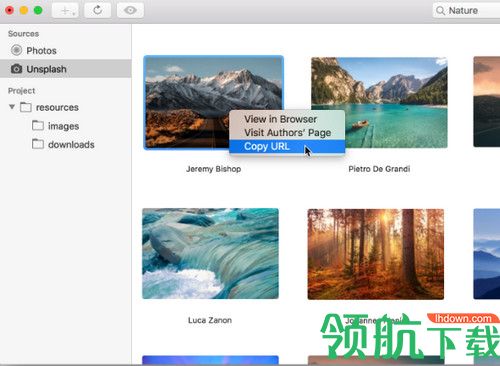
Task: Focus the Nature search field
Action: (467, 11)
